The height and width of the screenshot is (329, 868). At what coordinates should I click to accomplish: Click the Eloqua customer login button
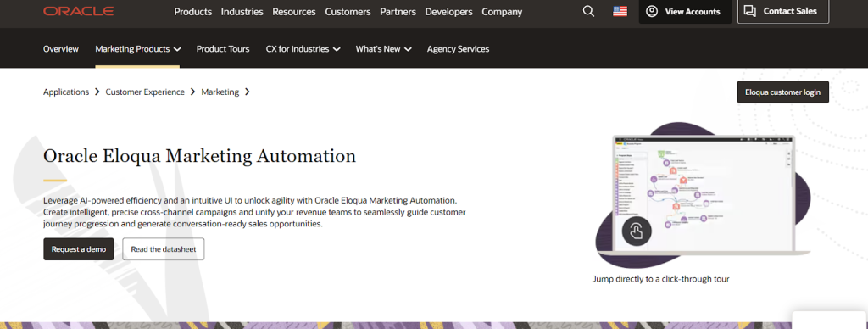click(x=782, y=92)
